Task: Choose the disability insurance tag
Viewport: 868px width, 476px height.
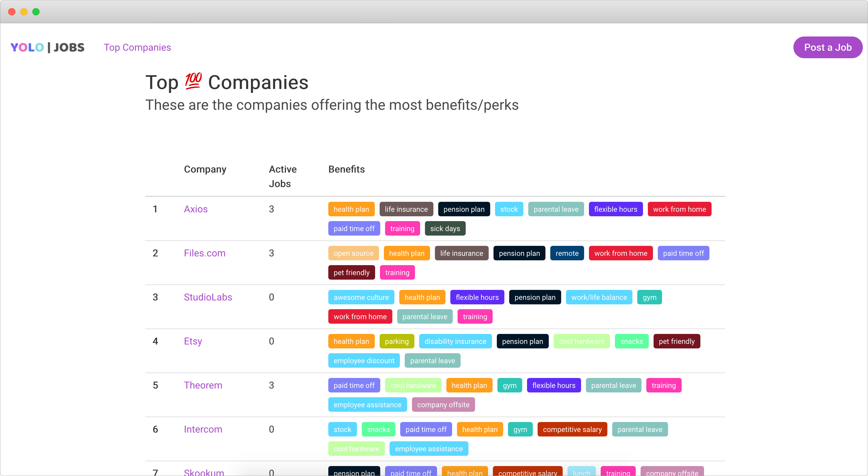Action: [455, 341]
